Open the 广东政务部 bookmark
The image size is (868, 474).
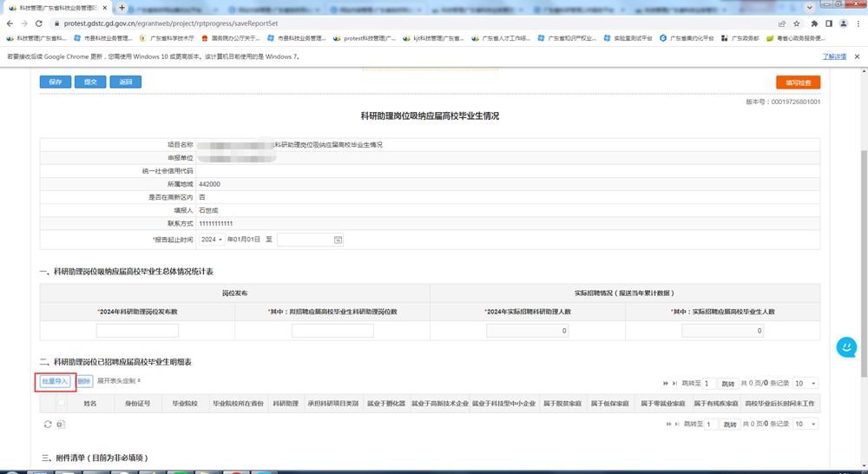click(740, 38)
